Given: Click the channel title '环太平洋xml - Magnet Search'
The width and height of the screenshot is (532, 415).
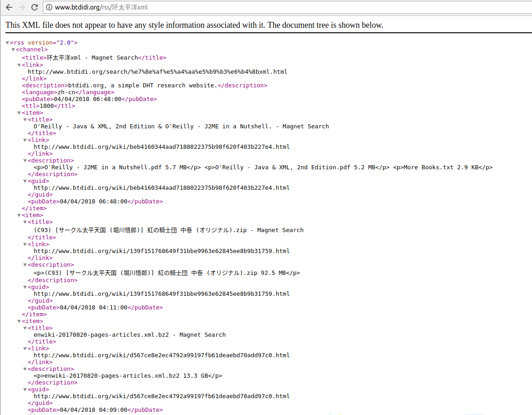Looking at the screenshot, I should pyautogui.click(x=92, y=58).
